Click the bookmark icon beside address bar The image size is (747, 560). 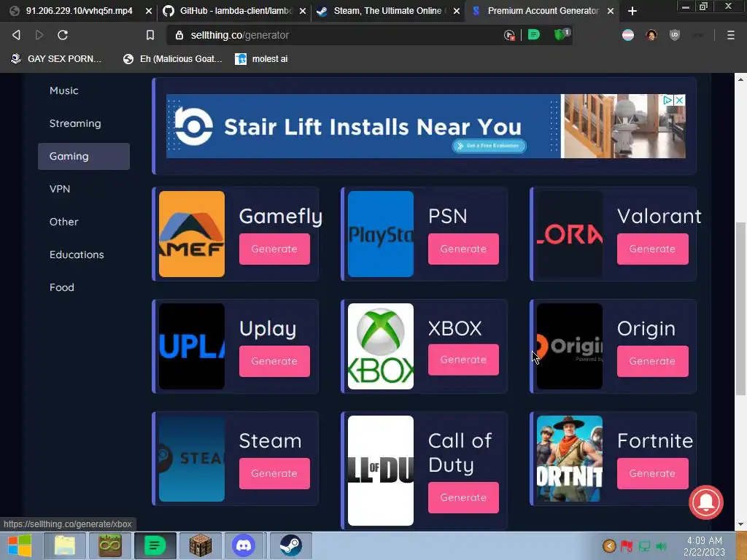150,35
